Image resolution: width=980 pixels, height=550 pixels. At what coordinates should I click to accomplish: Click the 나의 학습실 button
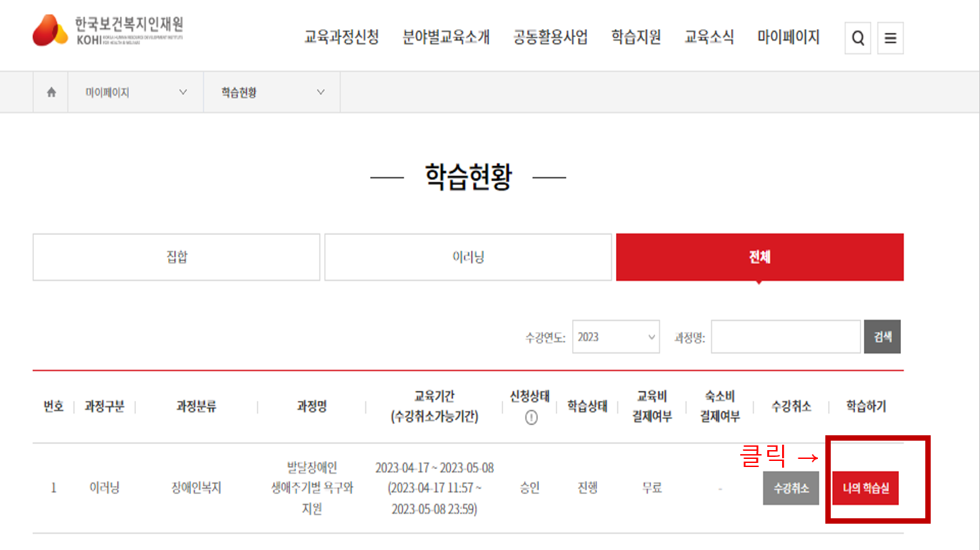865,488
